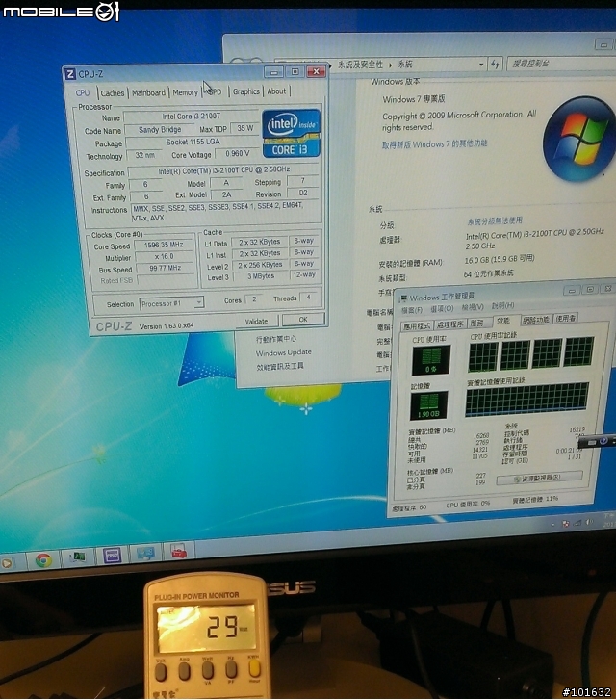Image resolution: width=616 pixels, height=700 pixels.
Task: Open the 行動作業中心 link
Action: pyautogui.click(x=276, y=339)
